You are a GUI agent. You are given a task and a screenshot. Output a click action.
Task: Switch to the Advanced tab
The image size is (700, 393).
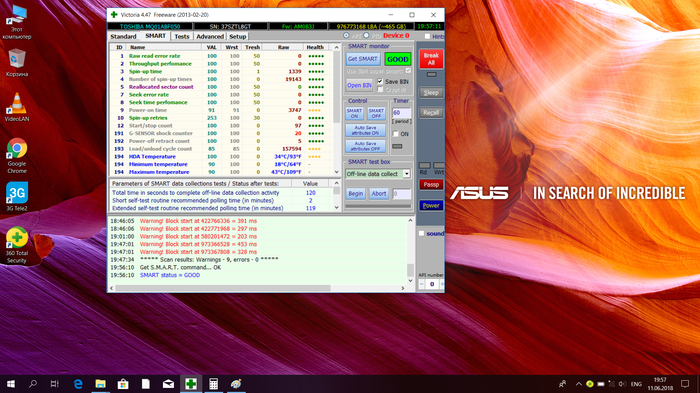[210, 37]
